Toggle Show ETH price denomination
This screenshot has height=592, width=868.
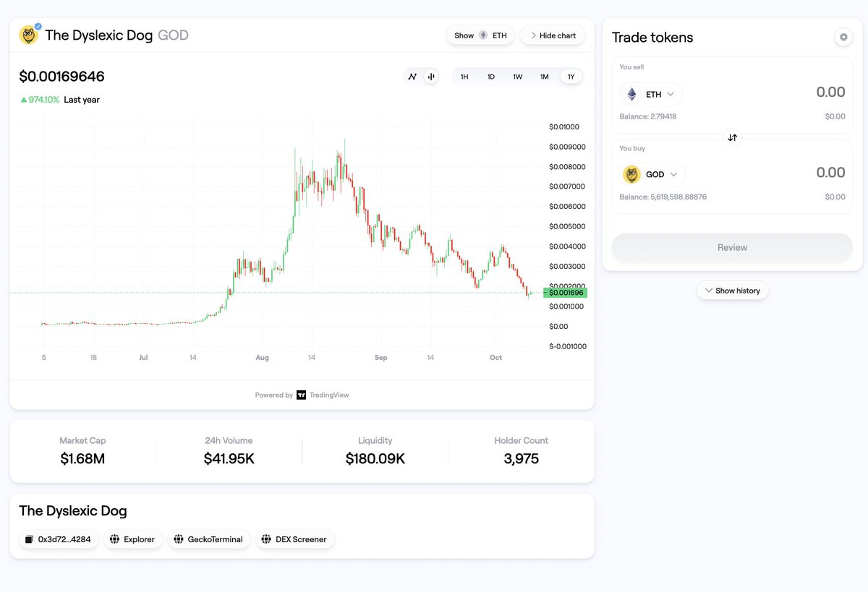[480, 35]
